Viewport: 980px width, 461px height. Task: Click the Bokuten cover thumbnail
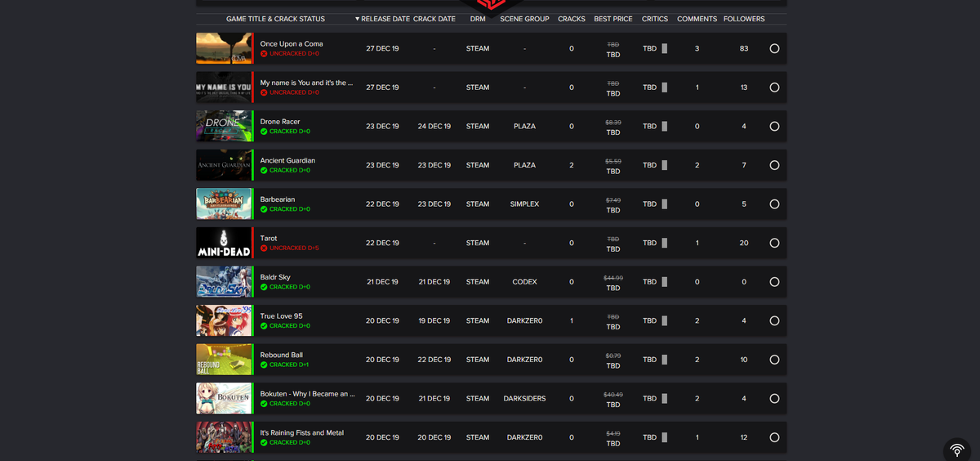point(224,398)
